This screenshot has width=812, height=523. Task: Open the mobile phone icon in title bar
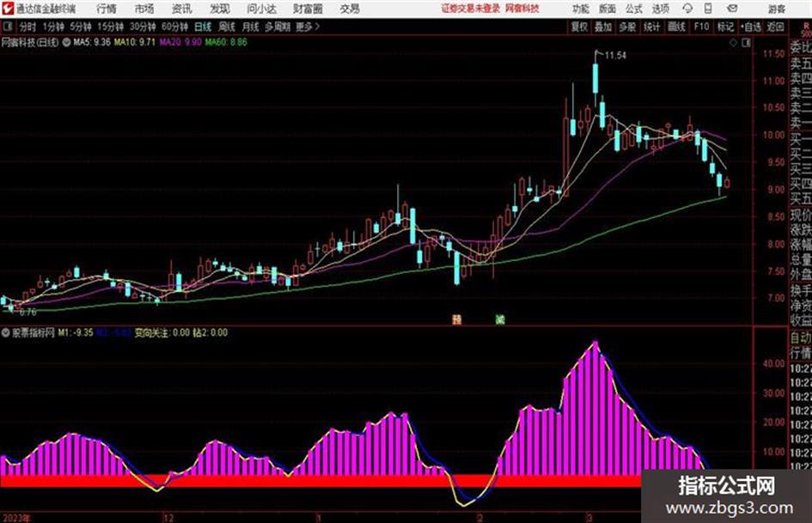[x=708, y=9]
